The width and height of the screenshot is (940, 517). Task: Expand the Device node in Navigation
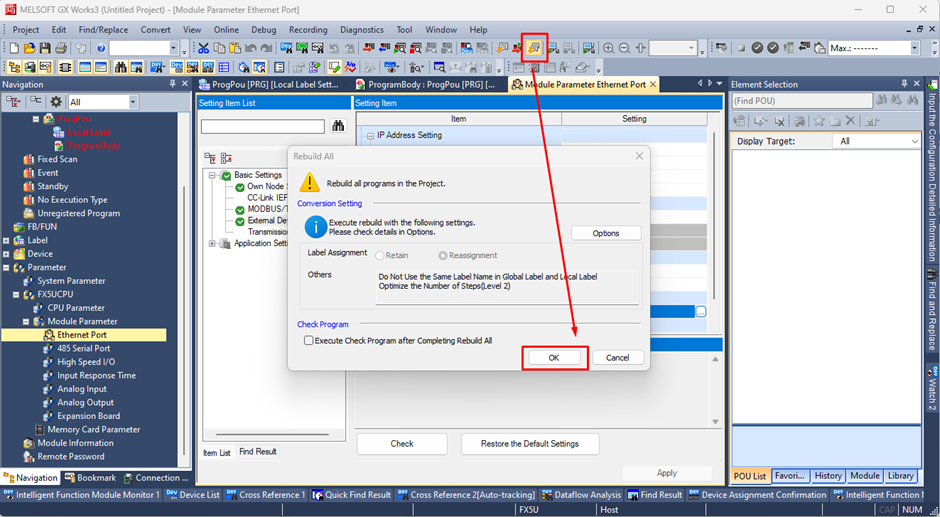point(7,254)
